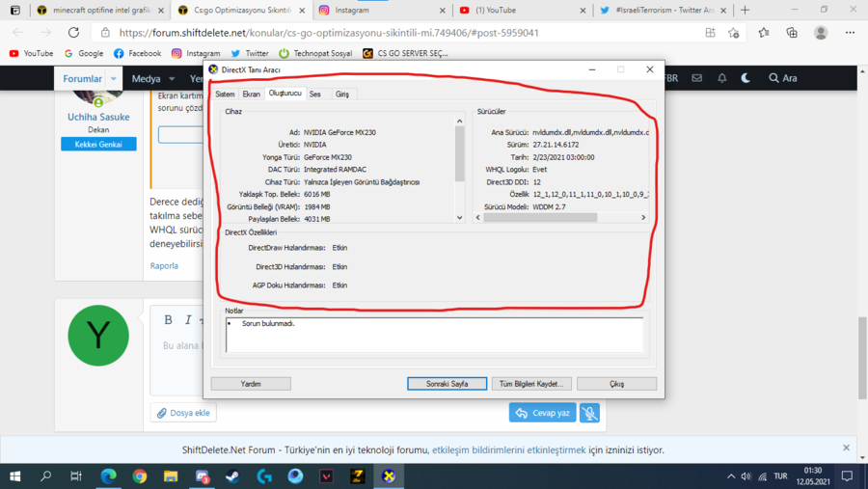Viewport: 868px width, 489px height.
Task: Dismiss the notification permission banner
Action: click(846, 448)
